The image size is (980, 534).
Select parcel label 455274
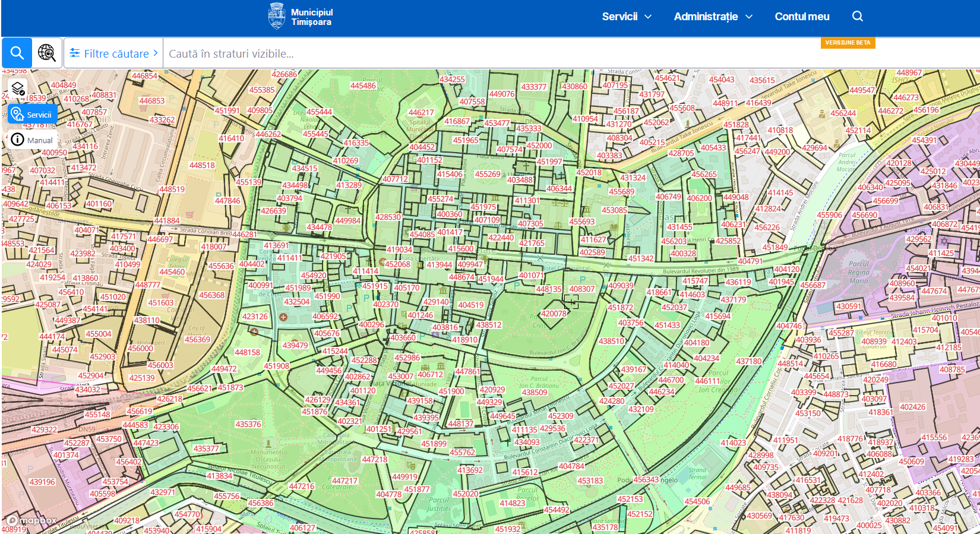coord(440,199)
